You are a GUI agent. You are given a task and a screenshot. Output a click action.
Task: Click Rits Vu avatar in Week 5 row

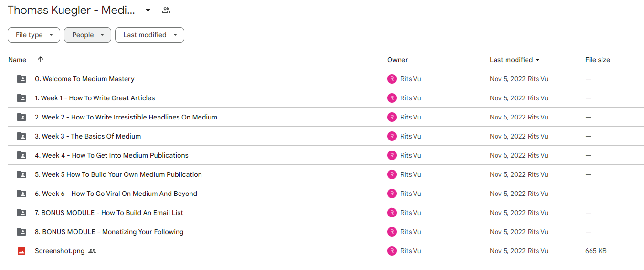(392, 174)
